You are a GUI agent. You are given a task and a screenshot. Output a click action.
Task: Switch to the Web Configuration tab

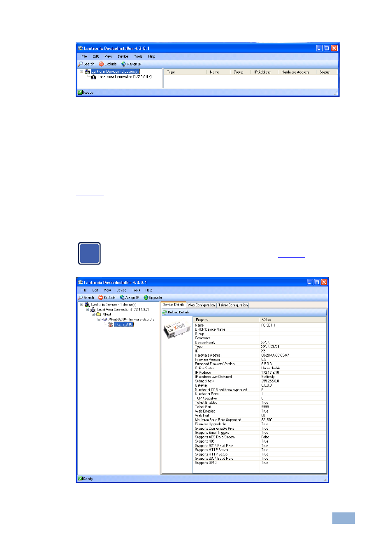tap(201, 305)
